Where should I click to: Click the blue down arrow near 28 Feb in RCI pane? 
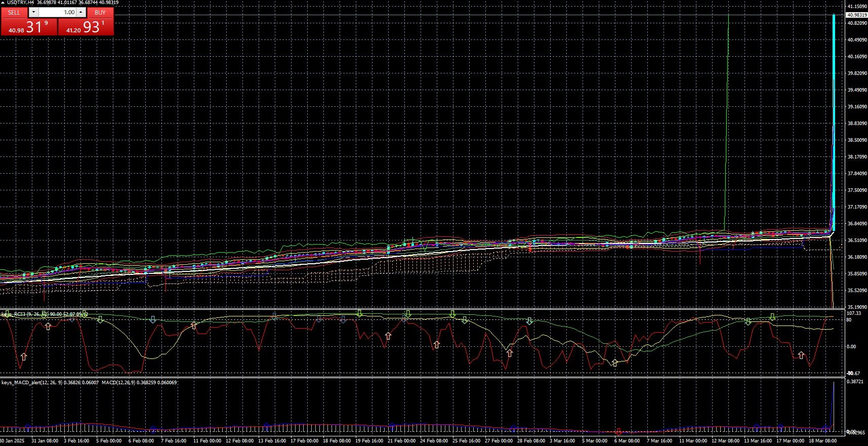click(529, 321)
